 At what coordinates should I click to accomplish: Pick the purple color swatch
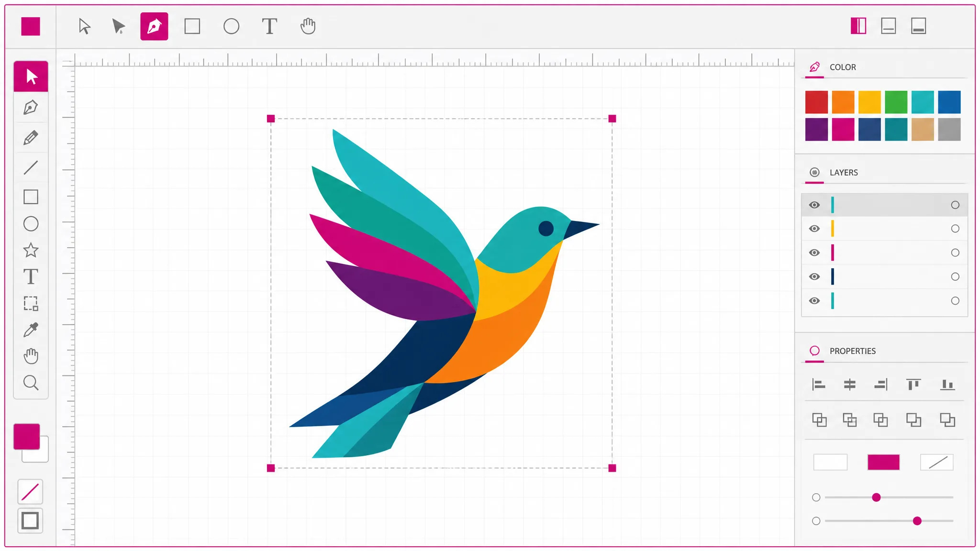pos(816,129)
